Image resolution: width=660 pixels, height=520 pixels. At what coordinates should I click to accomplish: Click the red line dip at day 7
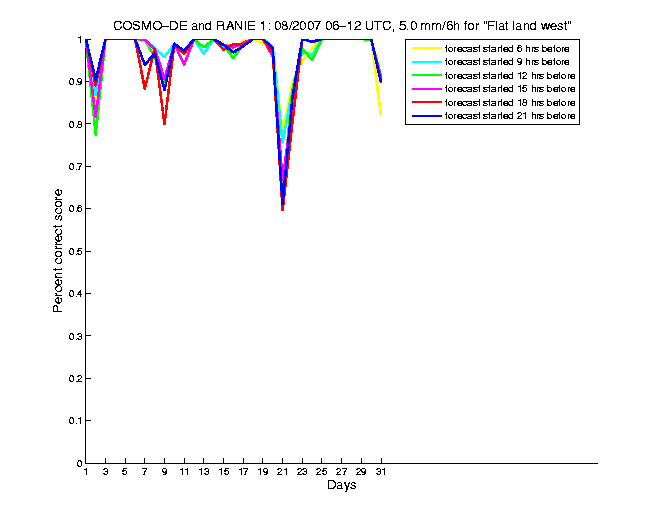[x=145, y=88]
